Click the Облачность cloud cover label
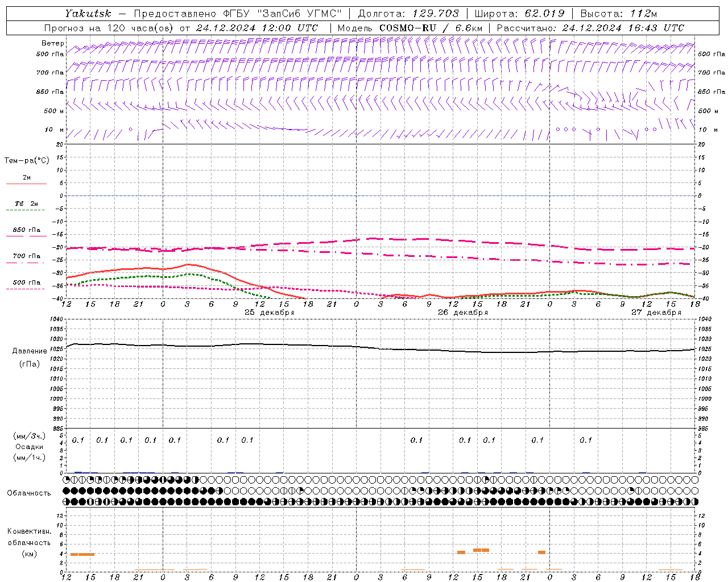The height and width of the screenshot is (582, 728). [29, 493]
